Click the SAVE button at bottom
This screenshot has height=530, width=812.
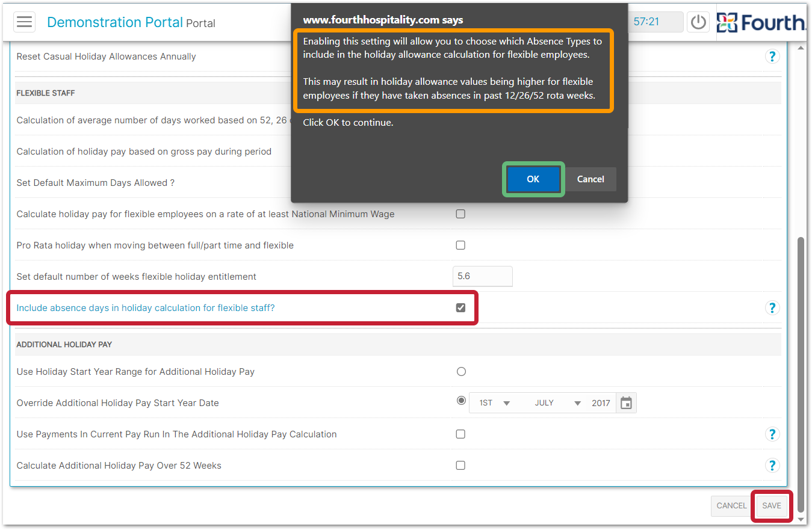(771, 506)
